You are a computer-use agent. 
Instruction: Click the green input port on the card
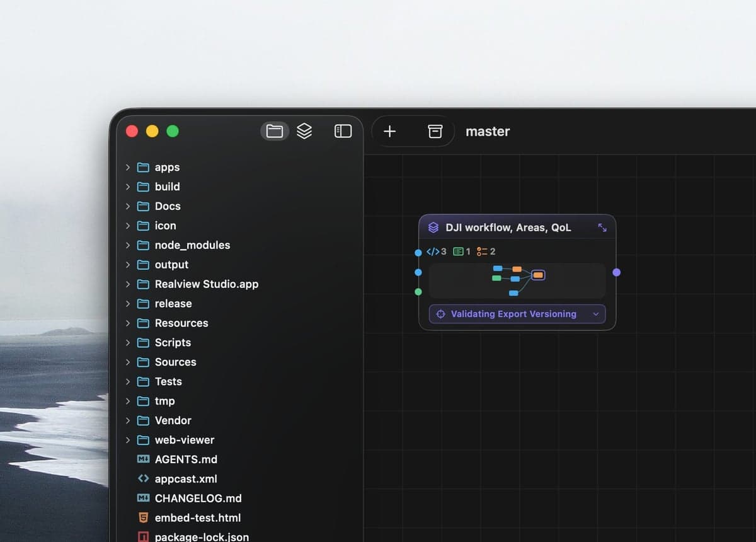pos(418,292)
